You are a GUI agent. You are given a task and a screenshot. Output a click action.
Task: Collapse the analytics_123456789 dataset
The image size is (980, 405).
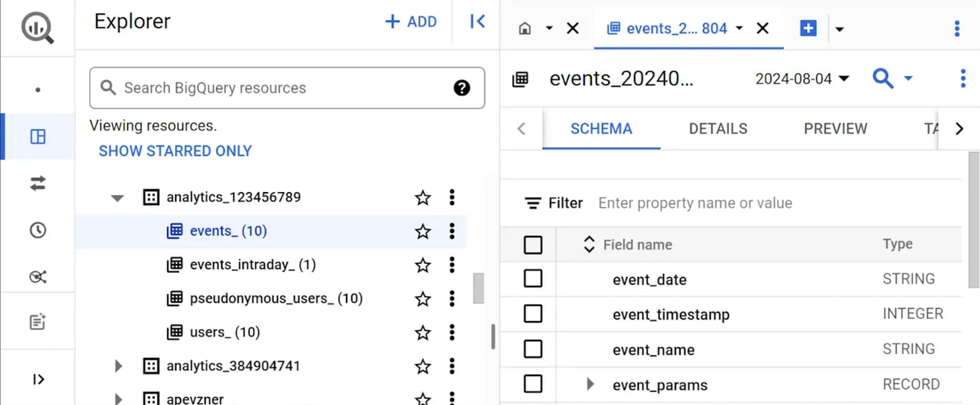[x=118, y=198]
